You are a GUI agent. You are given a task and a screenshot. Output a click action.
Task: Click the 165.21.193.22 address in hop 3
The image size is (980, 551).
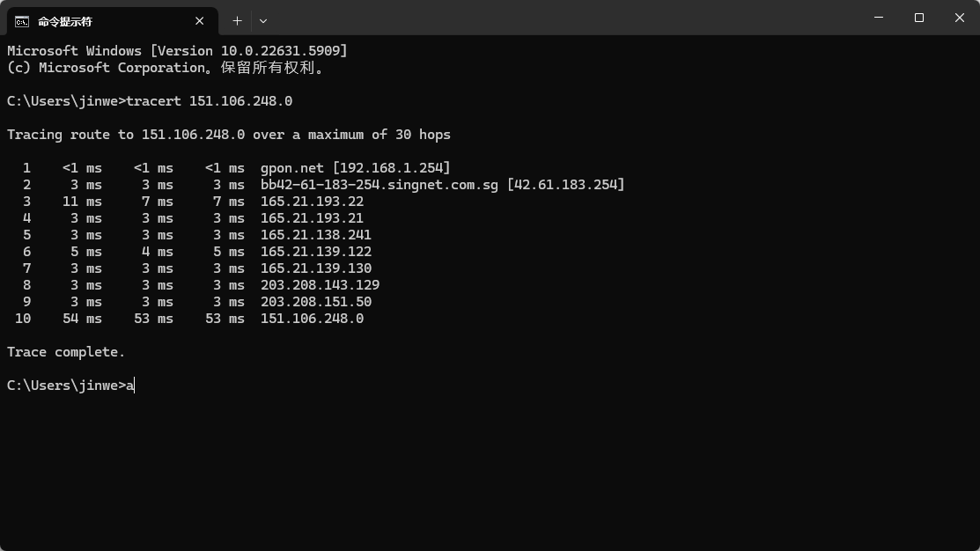(x=312, y=202)
